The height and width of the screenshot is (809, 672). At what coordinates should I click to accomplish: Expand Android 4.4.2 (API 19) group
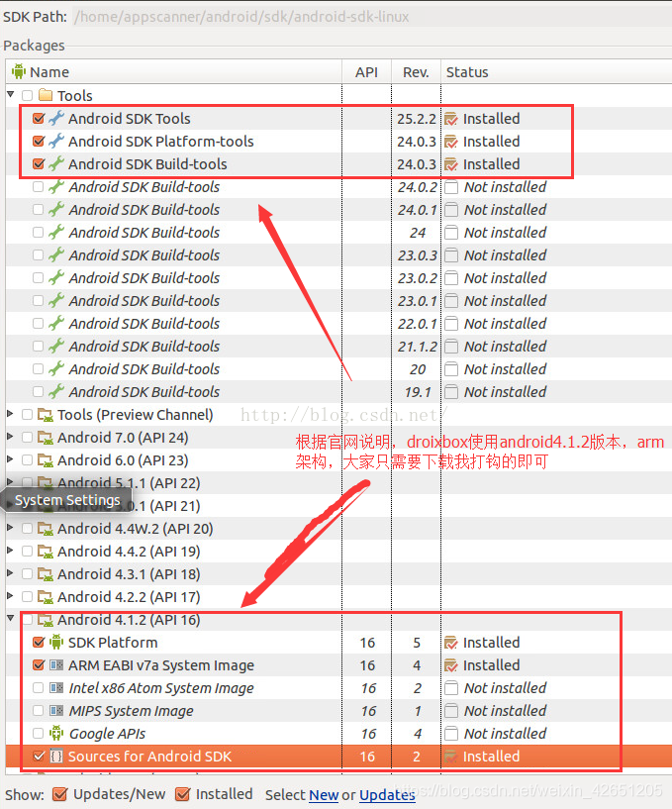[10, 551]
